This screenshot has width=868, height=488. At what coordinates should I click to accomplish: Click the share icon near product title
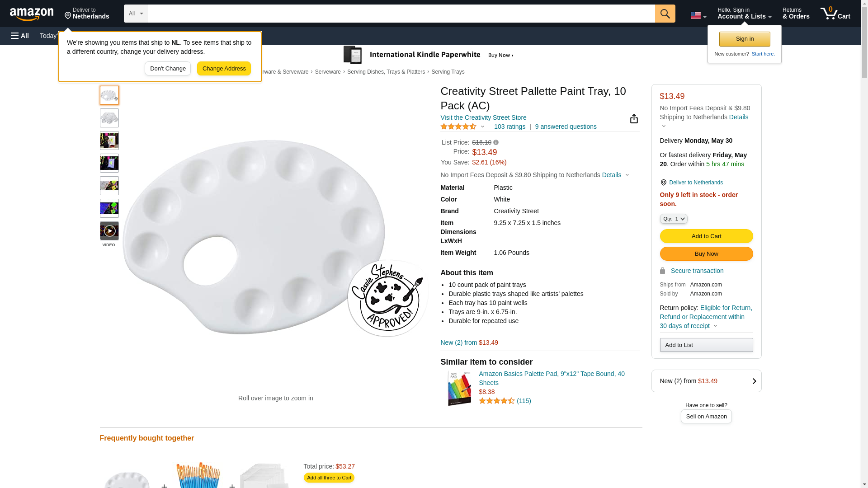click(x=634, y=118)
